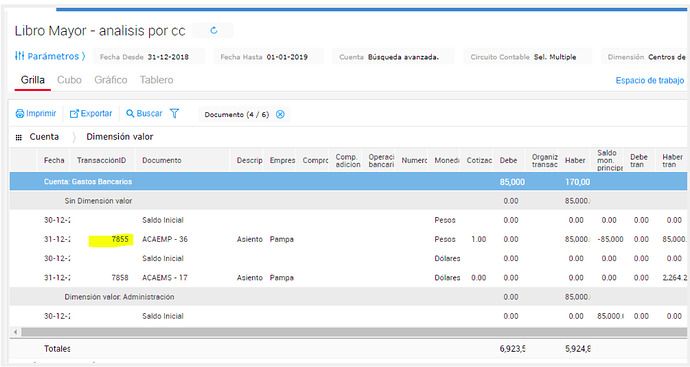The height and width of the screenshot is (367, 690).
Task: Switch to the Tablero tab
Action: 156,80
